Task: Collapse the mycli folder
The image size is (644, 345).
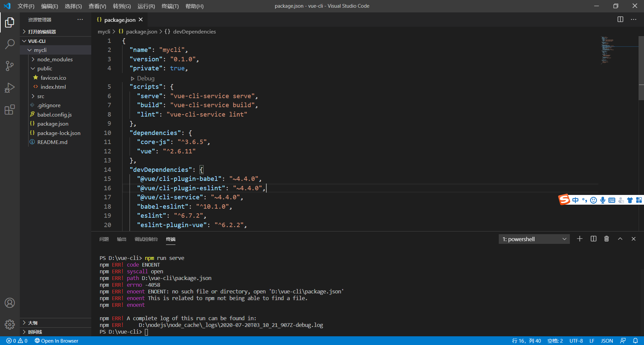Action: [x=30, y=50]
